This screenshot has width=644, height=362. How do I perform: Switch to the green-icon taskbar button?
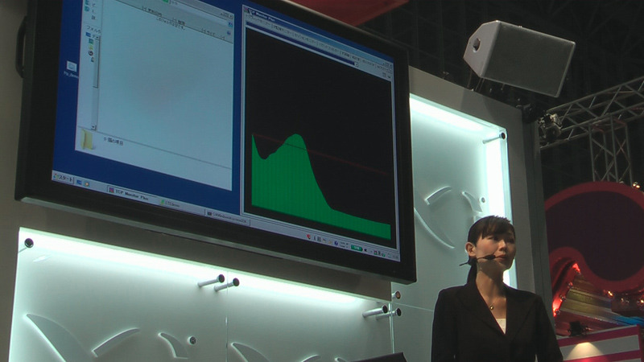(x=180, y=207)
